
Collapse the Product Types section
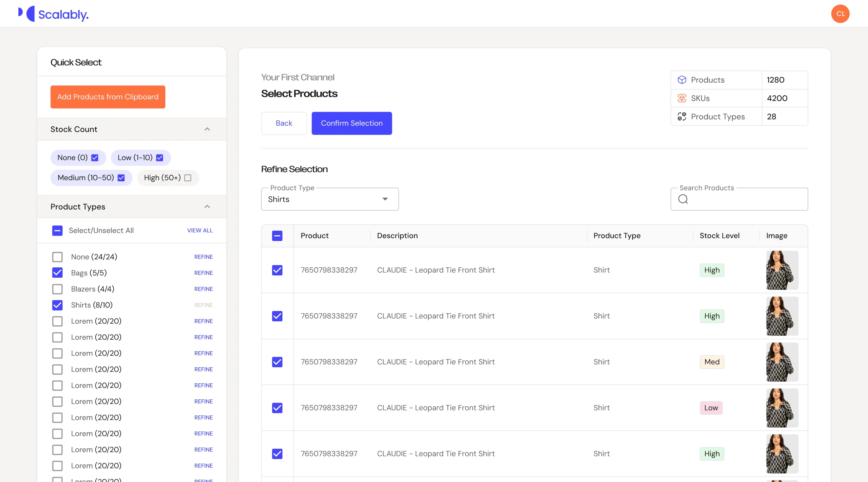(x=207, y=207)
